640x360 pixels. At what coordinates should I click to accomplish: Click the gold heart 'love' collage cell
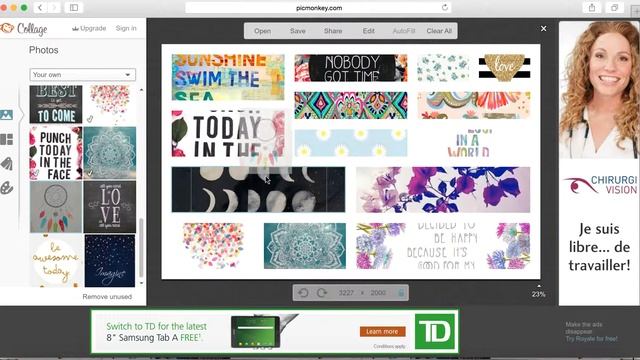pos(504,68)
